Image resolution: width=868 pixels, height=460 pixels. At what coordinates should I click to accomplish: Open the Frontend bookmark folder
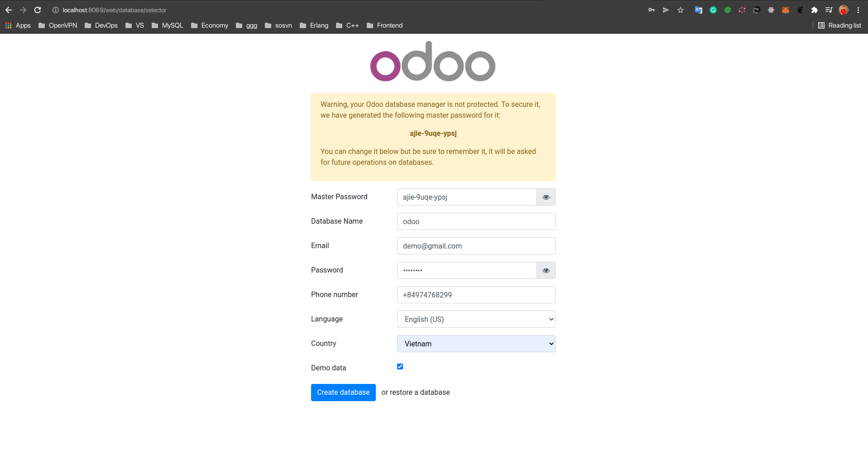pos(385,25)
